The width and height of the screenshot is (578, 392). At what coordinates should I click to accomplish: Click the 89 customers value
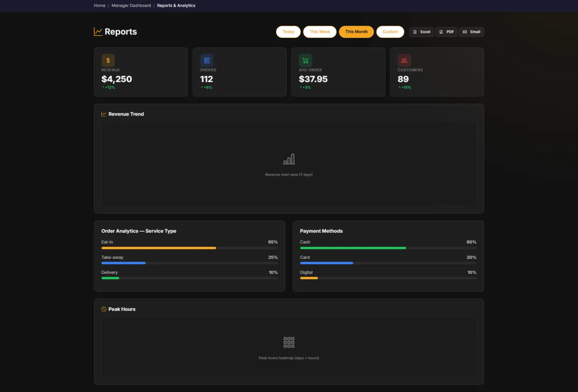click(x=403, y=79)
